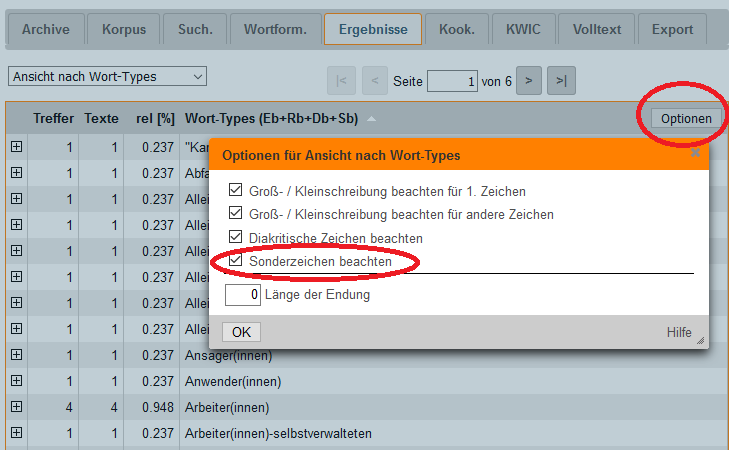729x450 pixels.
Task: Open the Volltext tab
Action: 596,29
